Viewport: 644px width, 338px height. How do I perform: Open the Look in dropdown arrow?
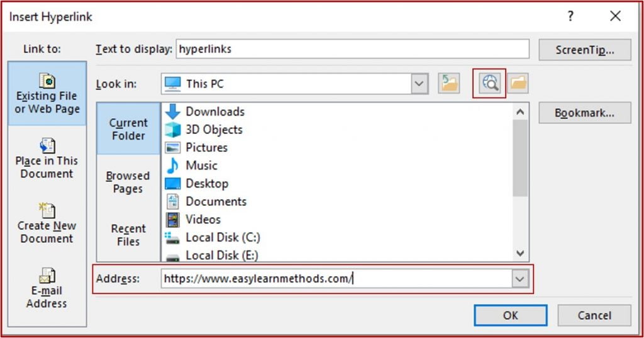coord(419,84)
